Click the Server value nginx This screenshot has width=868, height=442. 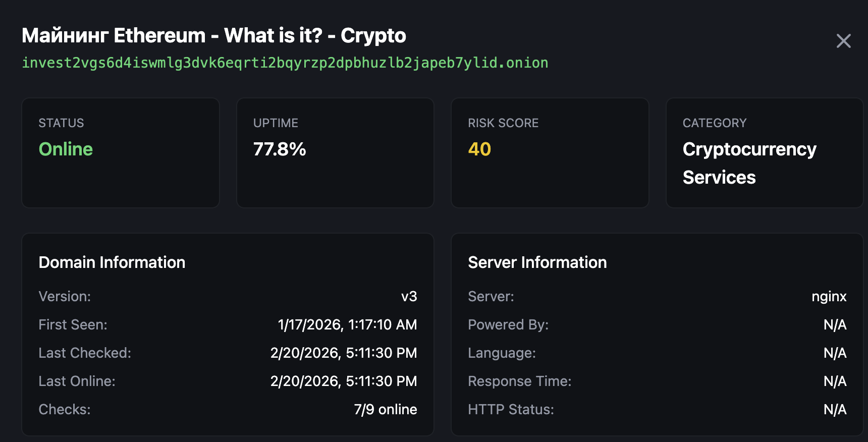(x=829, y=296)
